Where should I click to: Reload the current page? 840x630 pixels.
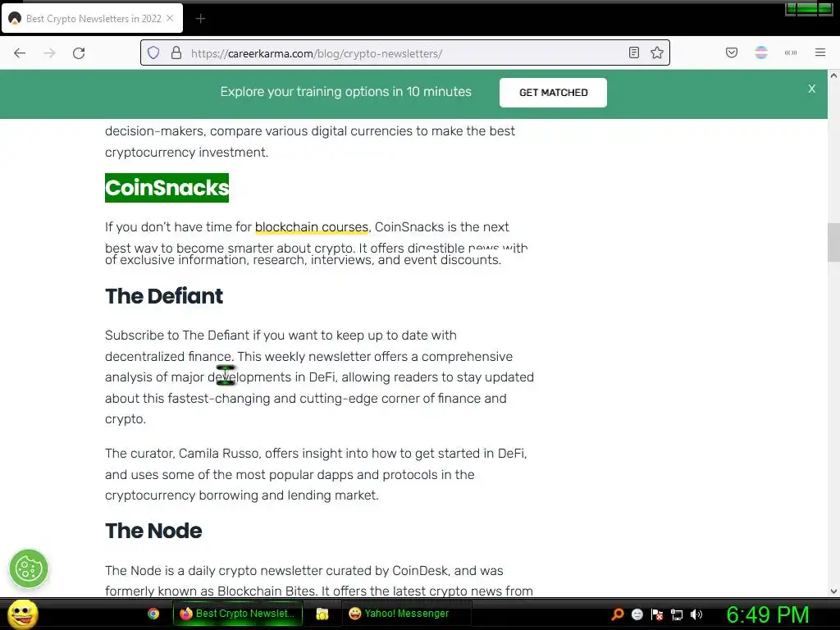coord(79,53)
